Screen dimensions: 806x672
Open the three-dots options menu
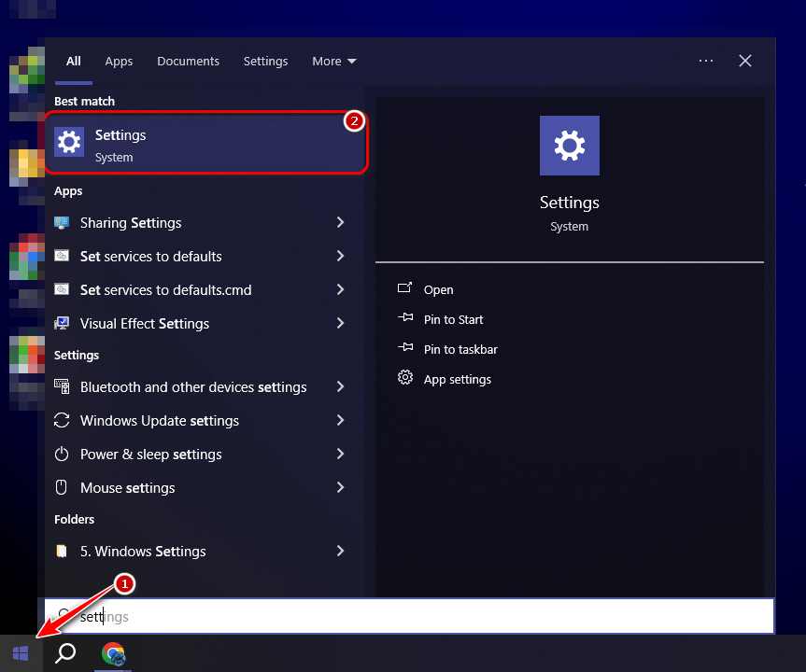(706, 61)
